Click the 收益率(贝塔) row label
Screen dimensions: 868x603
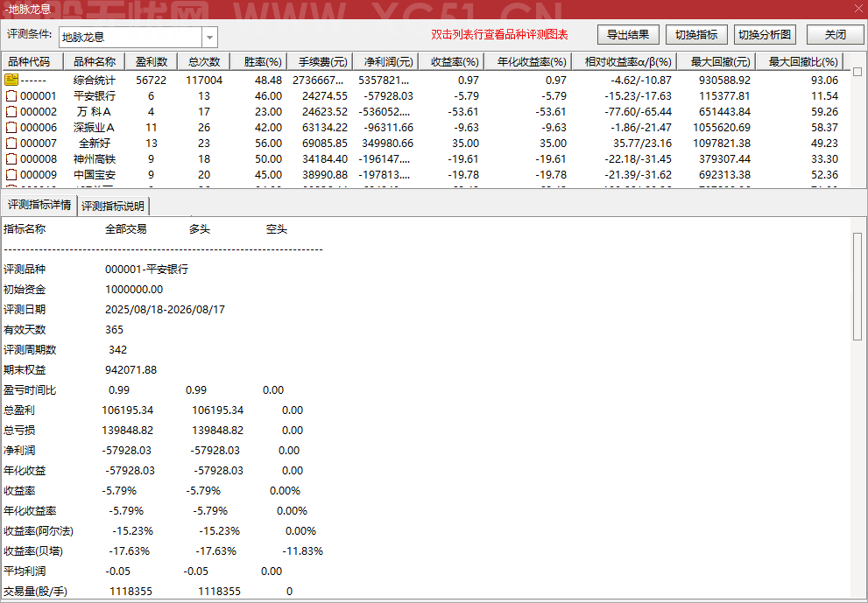[33, 551]
